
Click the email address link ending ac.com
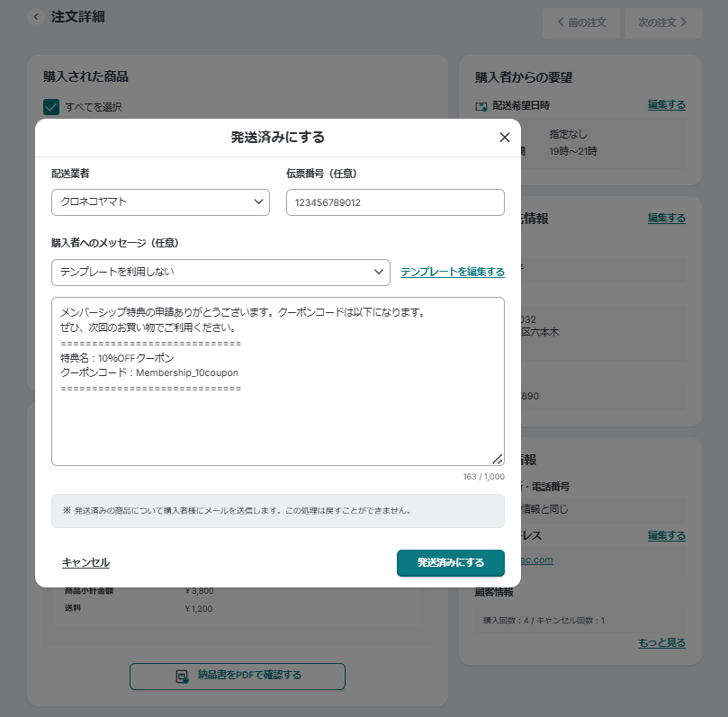[x=536, y=560]
